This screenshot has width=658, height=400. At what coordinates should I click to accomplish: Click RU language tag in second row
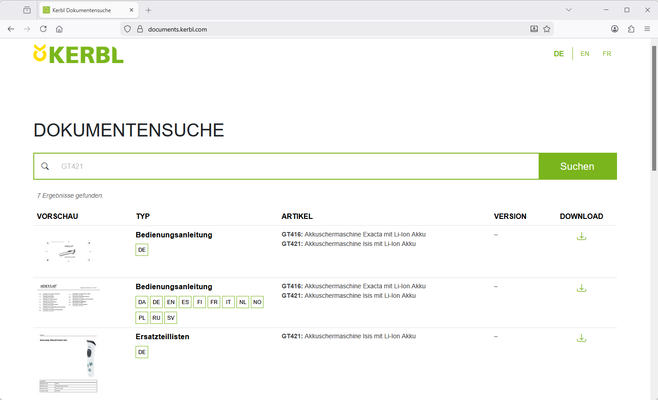pos(156,318)
